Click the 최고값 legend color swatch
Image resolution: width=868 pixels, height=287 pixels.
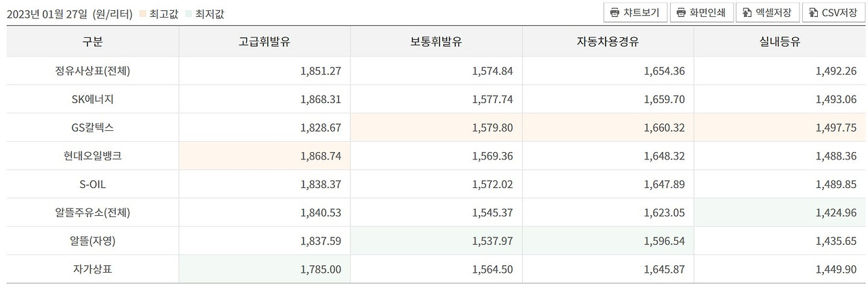pos(143,14)
